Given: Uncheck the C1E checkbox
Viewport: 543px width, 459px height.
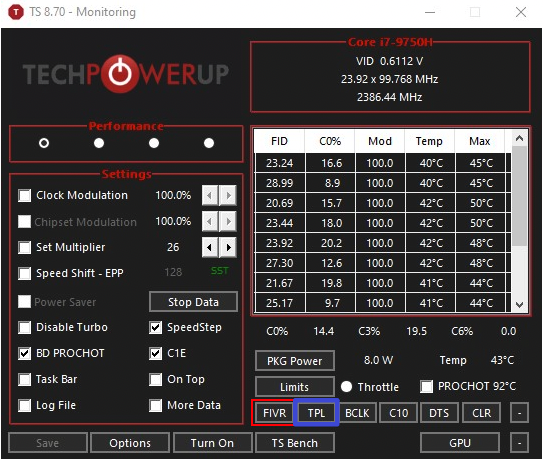Looking at the screenshot, I should pyautogui.click(x=155, y=353).
